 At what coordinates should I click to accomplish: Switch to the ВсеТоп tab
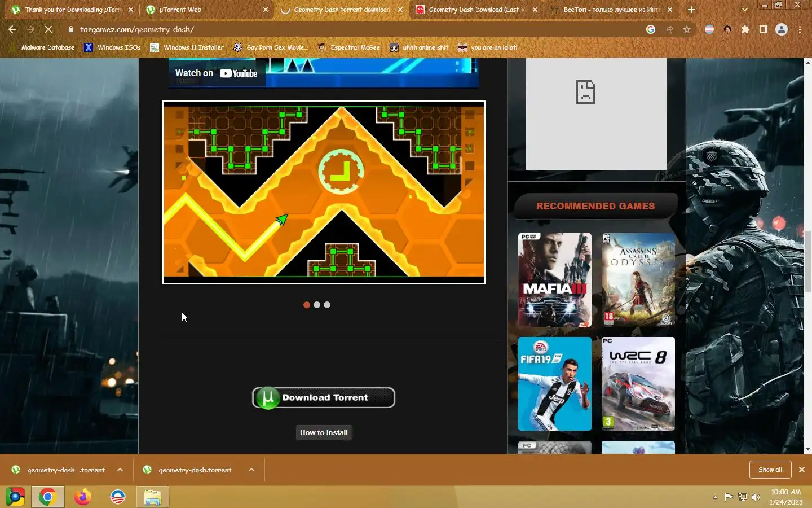click(x=611, y=10)
